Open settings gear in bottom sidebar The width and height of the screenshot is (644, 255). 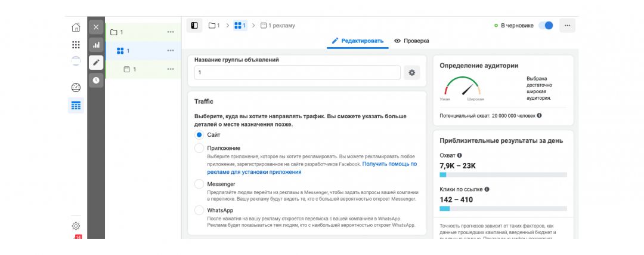(76, 226)
